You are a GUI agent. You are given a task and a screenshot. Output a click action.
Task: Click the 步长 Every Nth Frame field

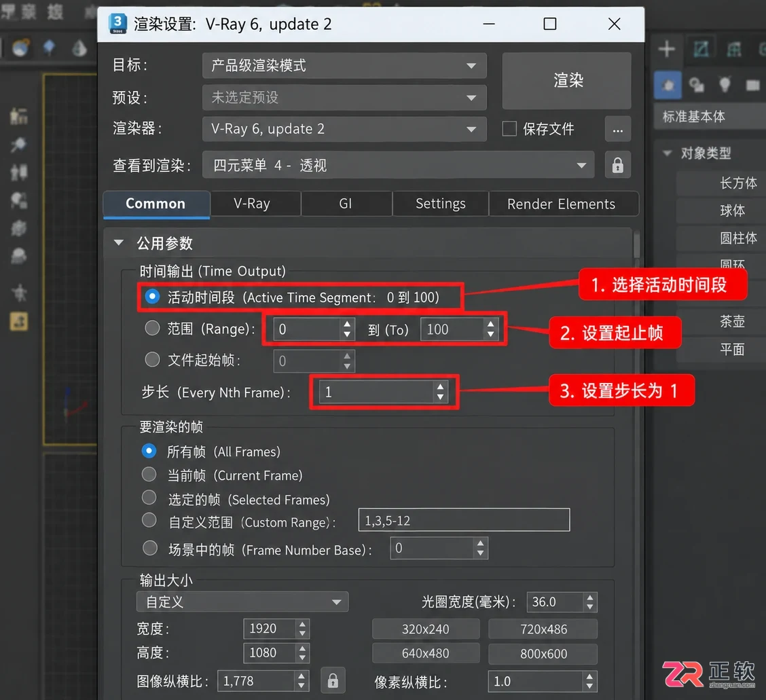(376, 392)
